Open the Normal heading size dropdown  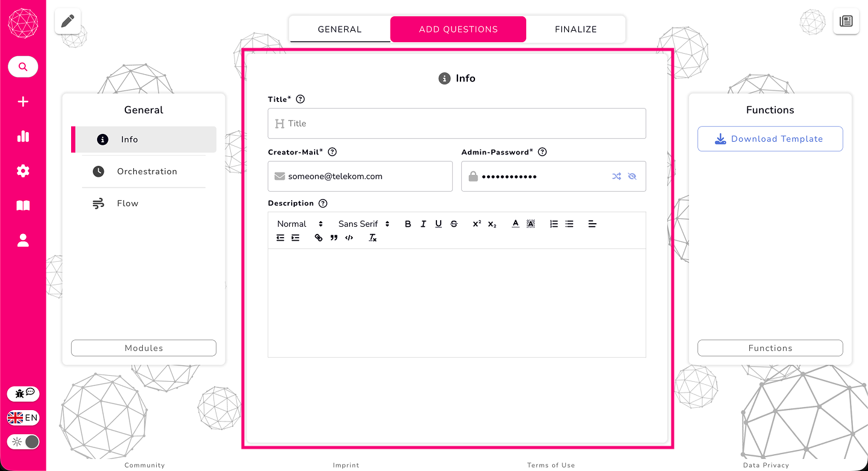300,224
